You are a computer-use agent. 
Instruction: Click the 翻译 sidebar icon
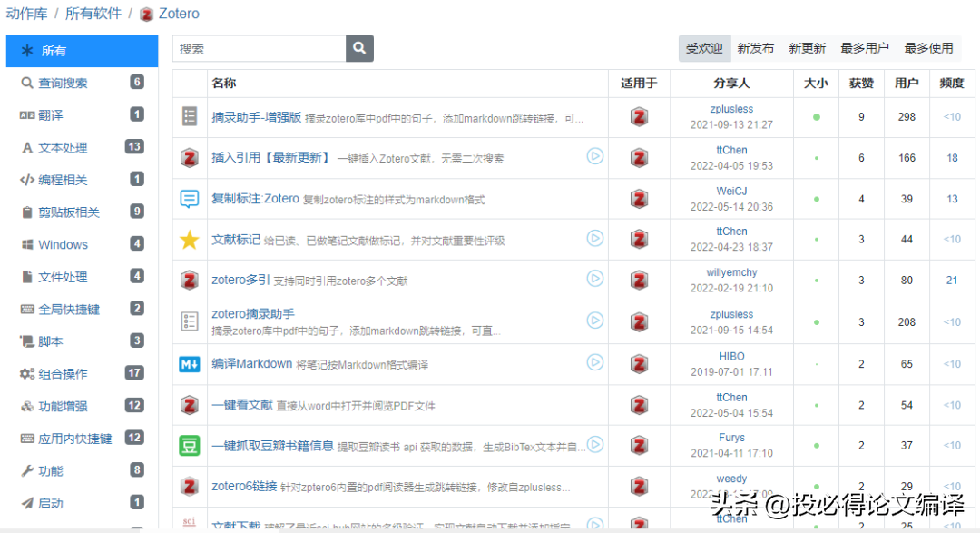[27, 115]
